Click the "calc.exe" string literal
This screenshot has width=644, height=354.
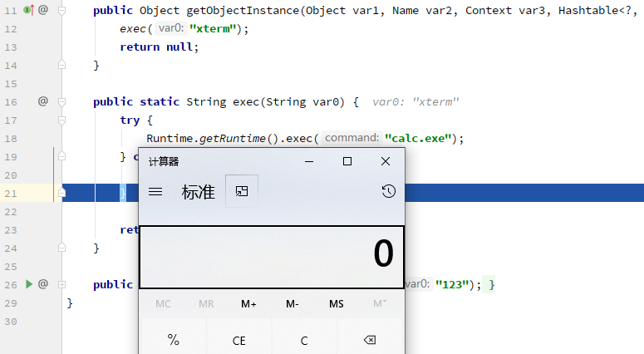click(x=418, y=139)
